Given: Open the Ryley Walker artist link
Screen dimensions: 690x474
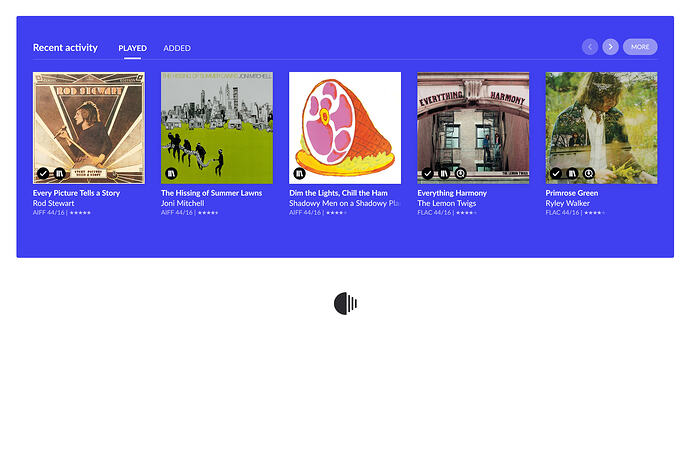Looking at the screenshot, I should [568, 203].
